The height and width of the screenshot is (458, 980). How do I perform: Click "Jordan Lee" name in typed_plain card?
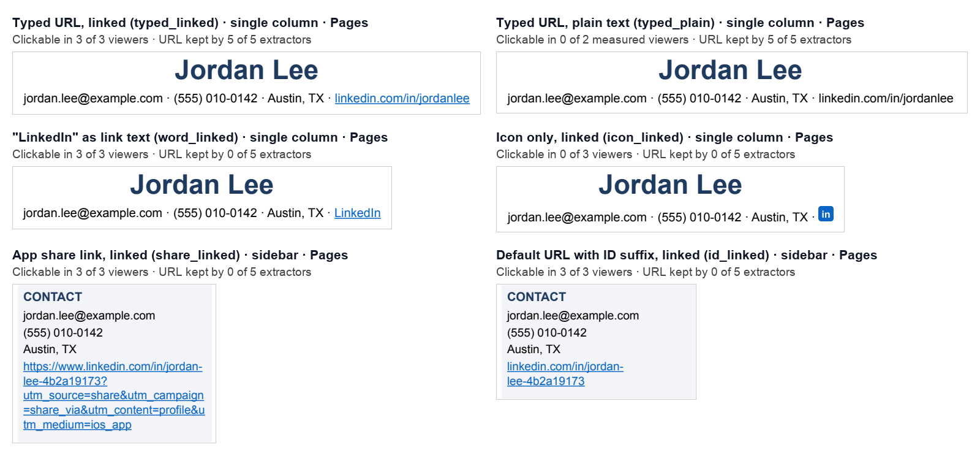[x=730, y=71]
